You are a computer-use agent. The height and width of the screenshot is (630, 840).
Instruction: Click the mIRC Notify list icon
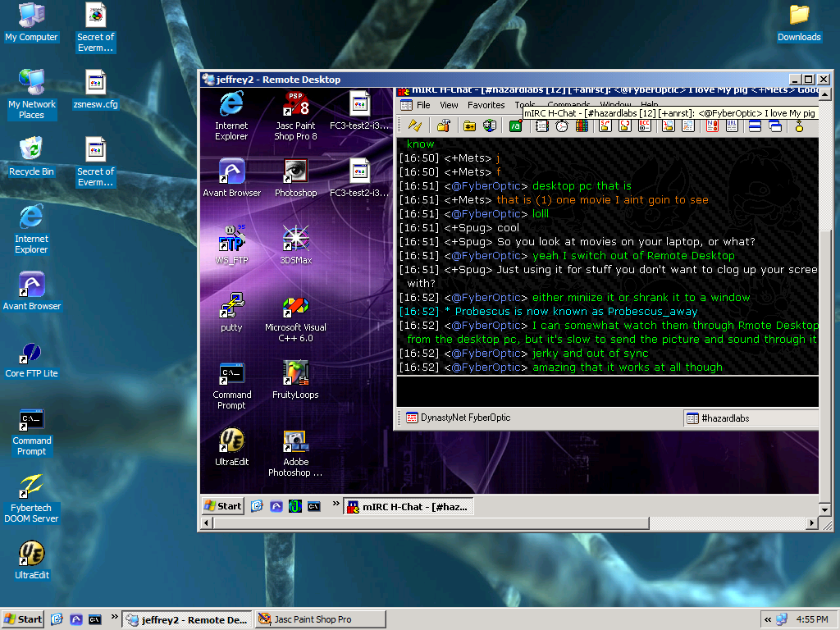coord(712,126)
